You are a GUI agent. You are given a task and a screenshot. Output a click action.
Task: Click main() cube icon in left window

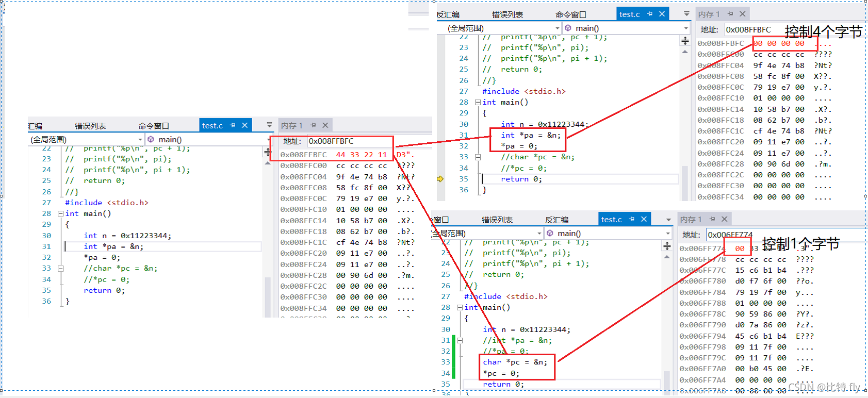151,140
